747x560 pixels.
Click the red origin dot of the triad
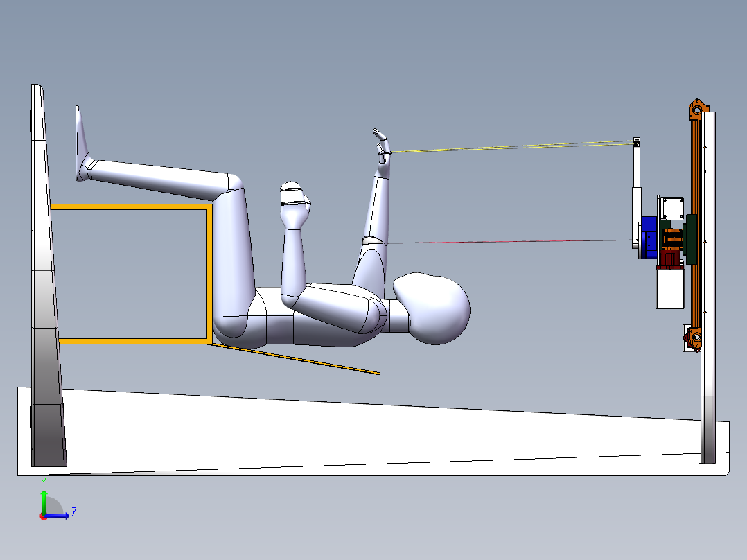pyautogui.click(x=44, y=516)
